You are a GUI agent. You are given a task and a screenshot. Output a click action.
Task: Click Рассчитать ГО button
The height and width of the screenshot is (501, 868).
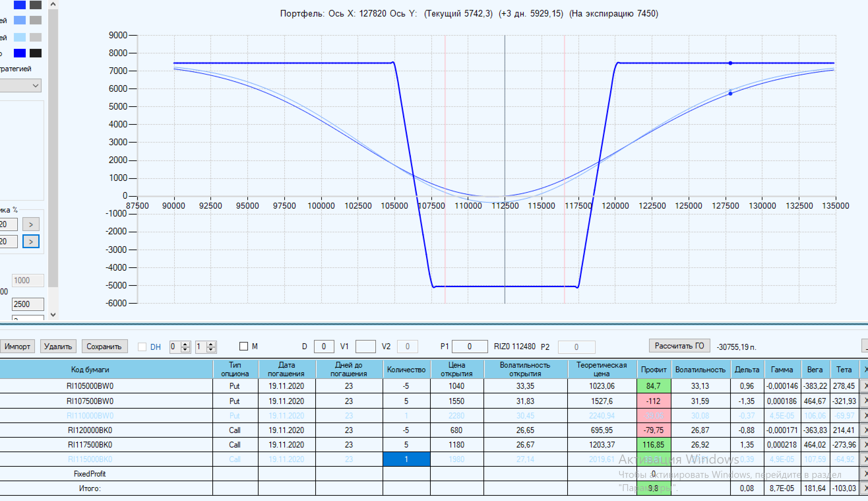point(679,346)
